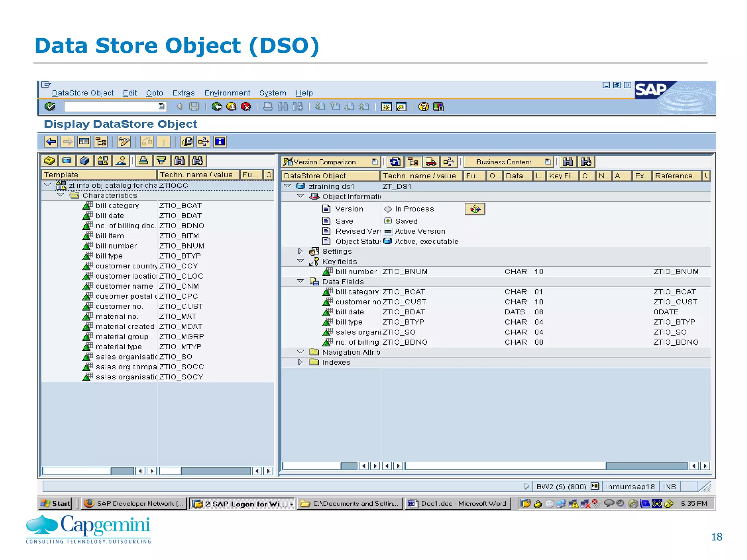Click the filter funnel icon in template toolbar
The height and width of the screenshot is (560, 747).
point(161,161)
